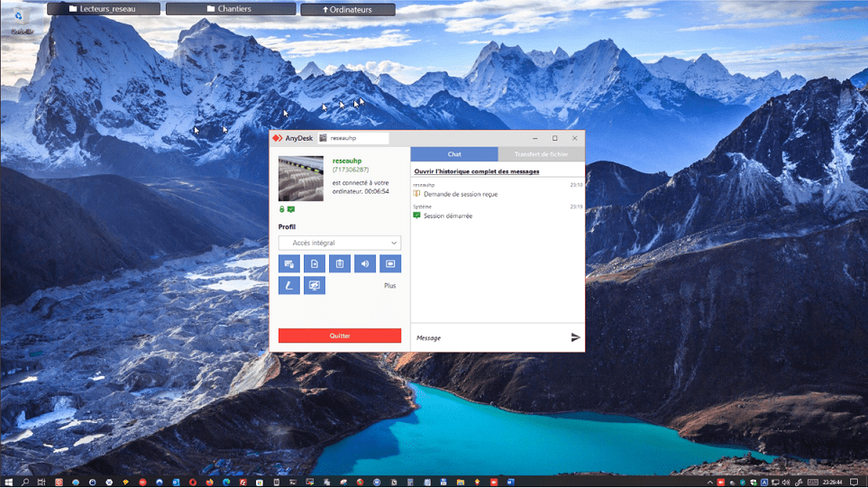Open touch keyboard tray icon

[x=813, y=482]
